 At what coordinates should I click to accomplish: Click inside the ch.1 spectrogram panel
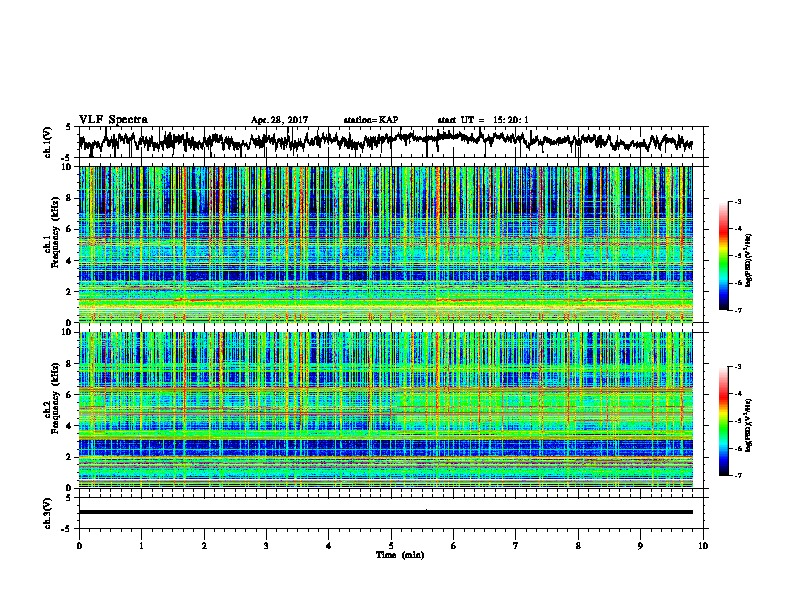pos(385,244)
